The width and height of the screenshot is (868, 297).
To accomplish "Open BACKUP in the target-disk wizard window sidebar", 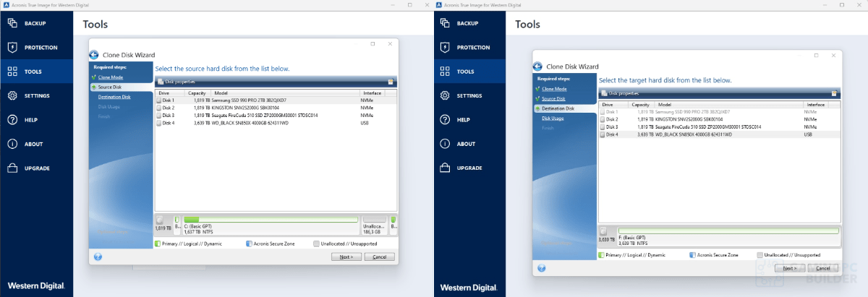I will click(469, 23).
